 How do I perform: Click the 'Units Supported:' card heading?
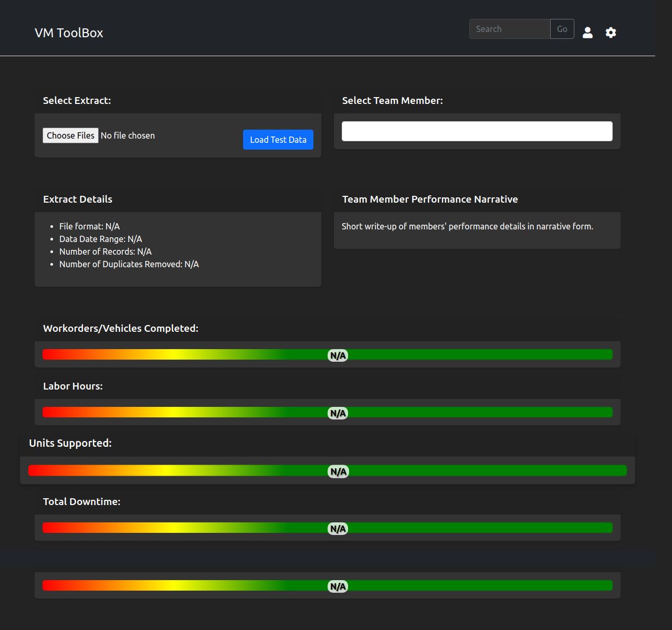(70, 443)
